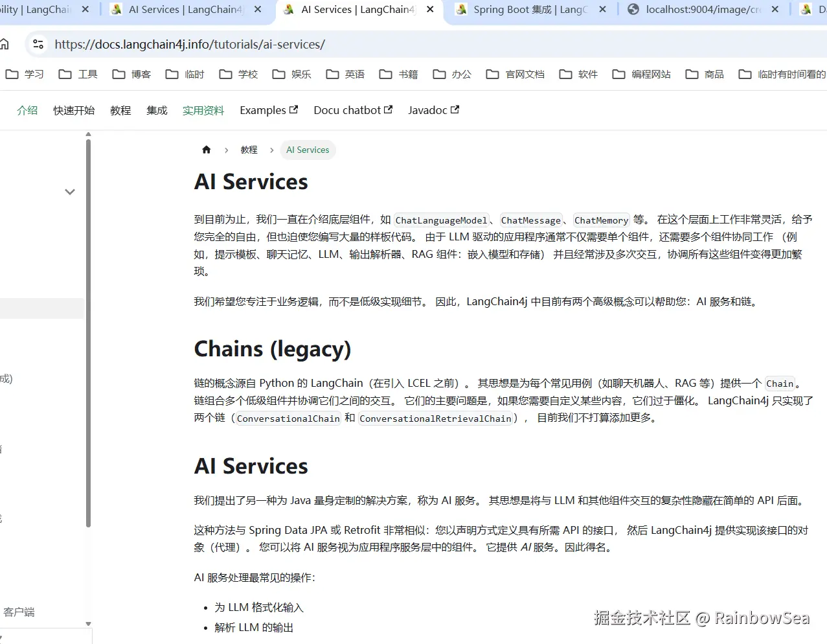Close the first LangChain4j tab

[x=85, y=10]
